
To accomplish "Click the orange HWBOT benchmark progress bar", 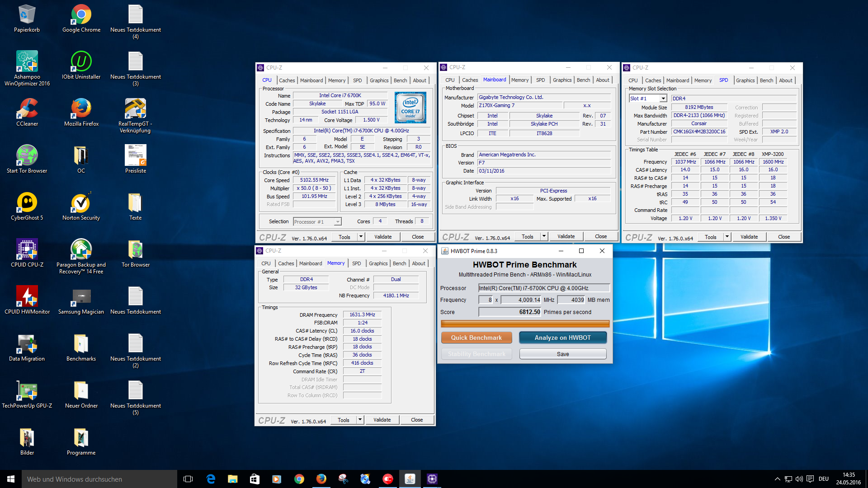I will coord(525,324).
